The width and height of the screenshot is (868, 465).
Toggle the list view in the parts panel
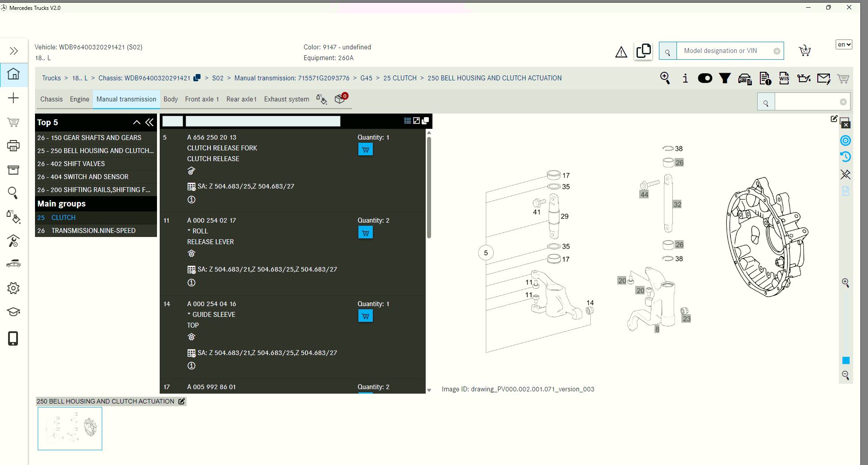(x=407, y=120)
